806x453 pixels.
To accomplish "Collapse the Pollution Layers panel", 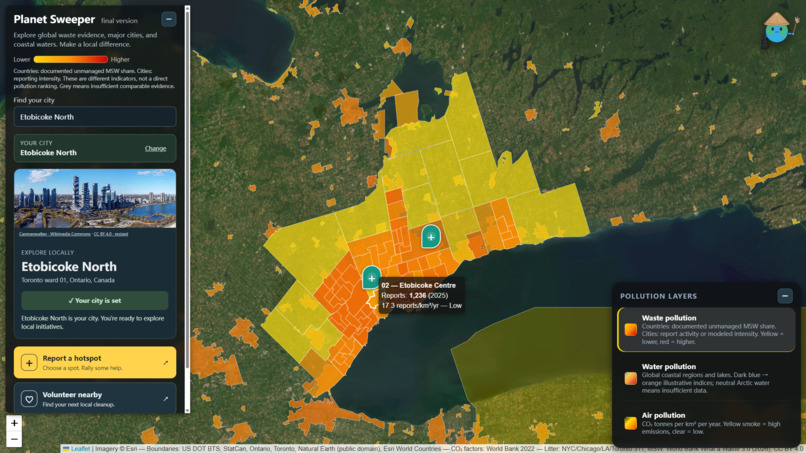I will point(784,296).
